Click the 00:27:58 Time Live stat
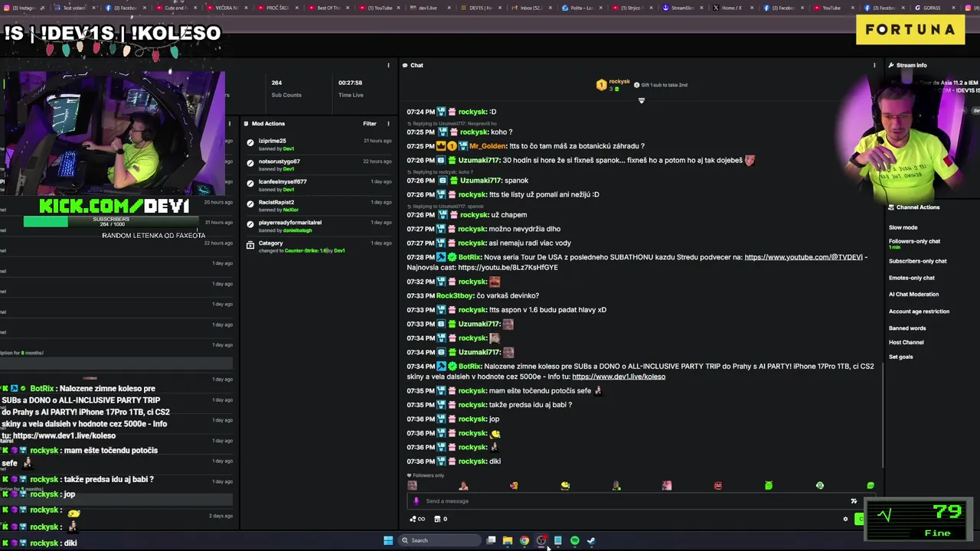This screenshot has width=980, height=551. (351, 88)
